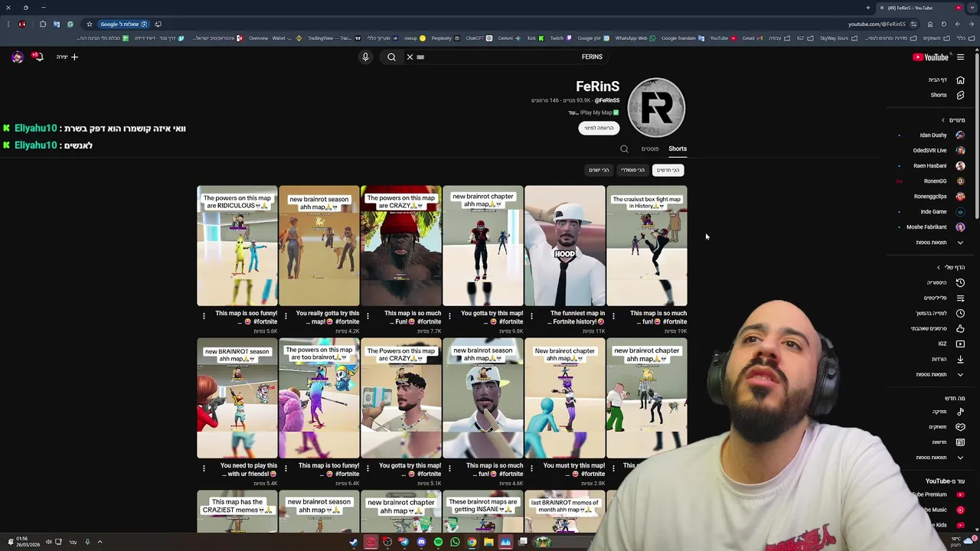
Task: Open Playlists in the sidebar
Action: pyautogui.click(x=943, y=298)
